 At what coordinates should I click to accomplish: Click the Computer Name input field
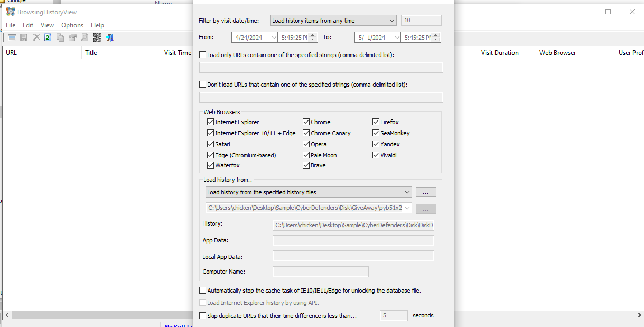click(320, 272)
